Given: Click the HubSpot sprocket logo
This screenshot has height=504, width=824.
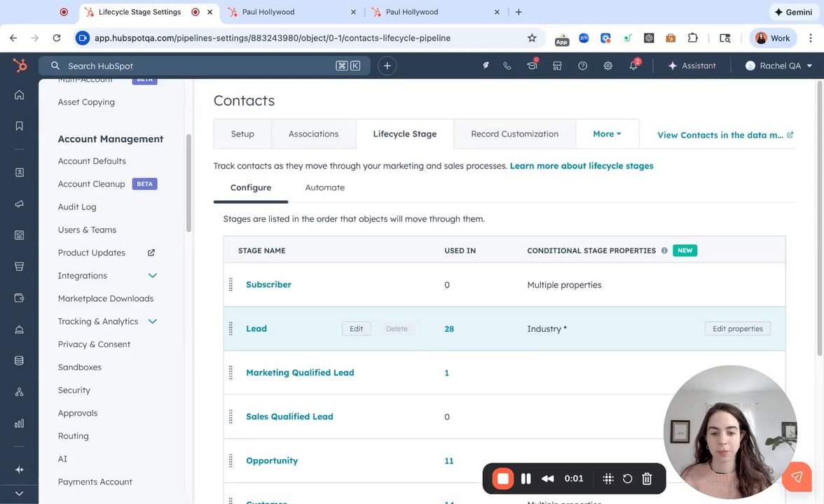Looking at the screenshot, I should (20, 66).
